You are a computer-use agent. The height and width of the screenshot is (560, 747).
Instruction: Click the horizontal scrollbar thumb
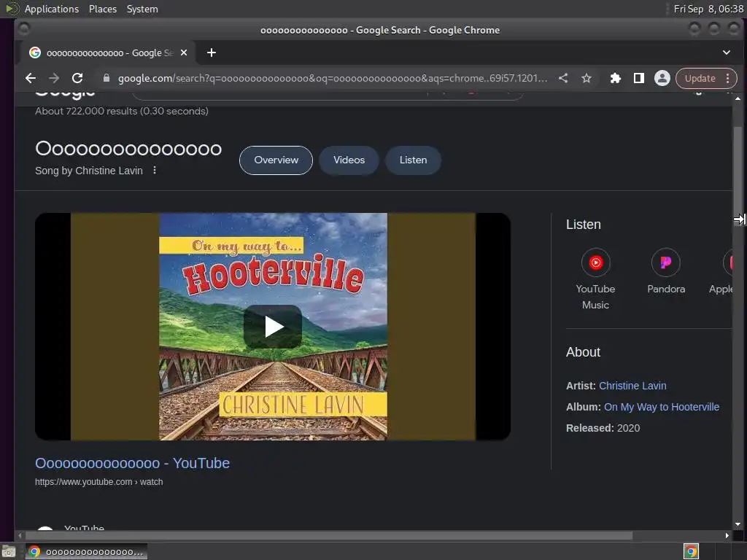(329, 536)
